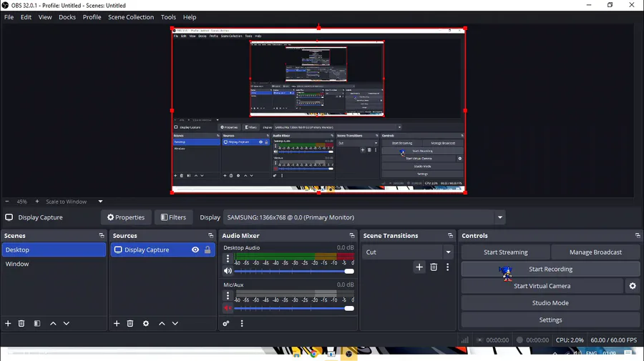The width and height of the screenshot is (644, 361).
Task: Add a configurable scene transition
Action: click(x=419, y=267)
